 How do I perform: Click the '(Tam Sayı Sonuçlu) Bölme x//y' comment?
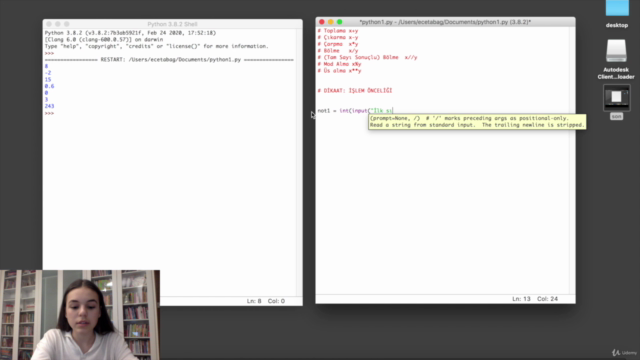(367, 58)
